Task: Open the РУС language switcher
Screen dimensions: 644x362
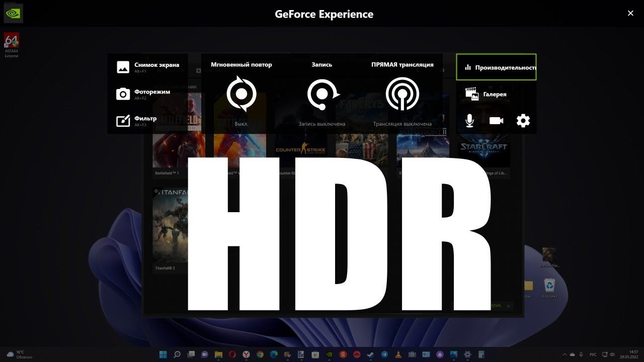Action: coord(593,354)
